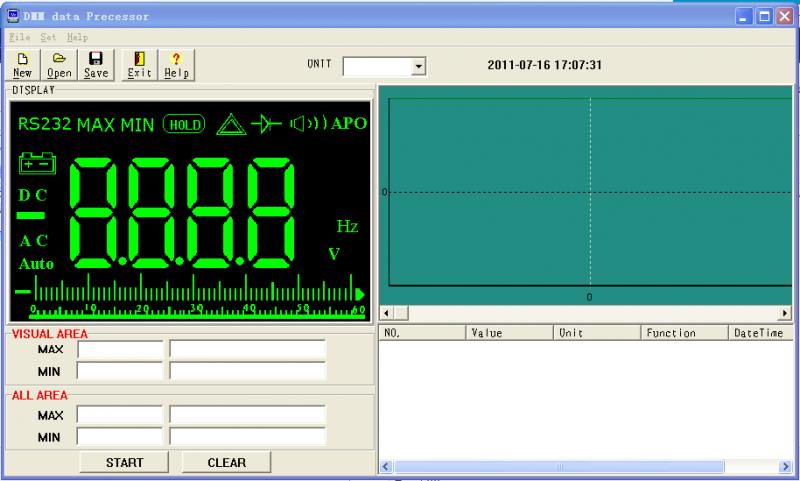This screenshot has height=481, width=800.
Task: Expand the UNIT dropdown list
Action: pyautogui.click(x=419, y=66)
